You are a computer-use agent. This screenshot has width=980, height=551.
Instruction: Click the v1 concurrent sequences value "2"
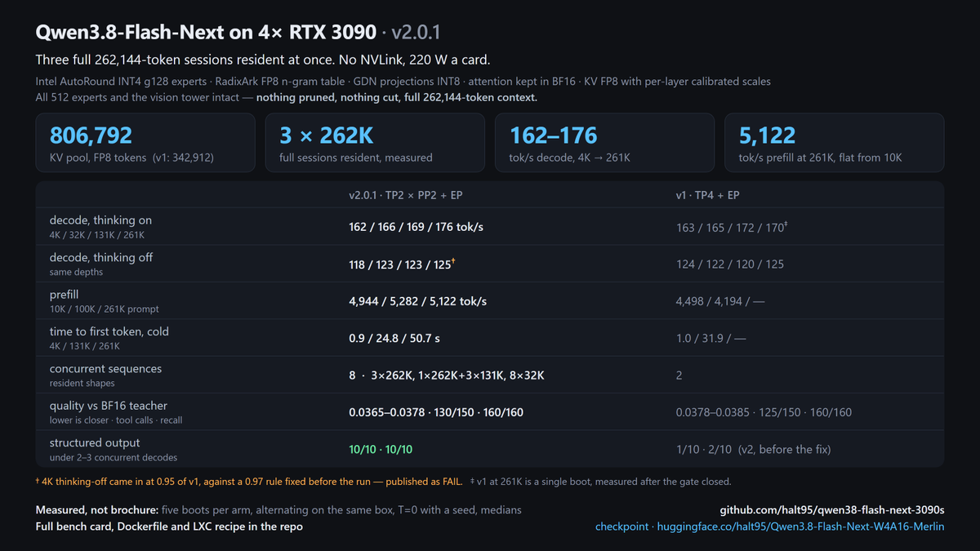679,375
